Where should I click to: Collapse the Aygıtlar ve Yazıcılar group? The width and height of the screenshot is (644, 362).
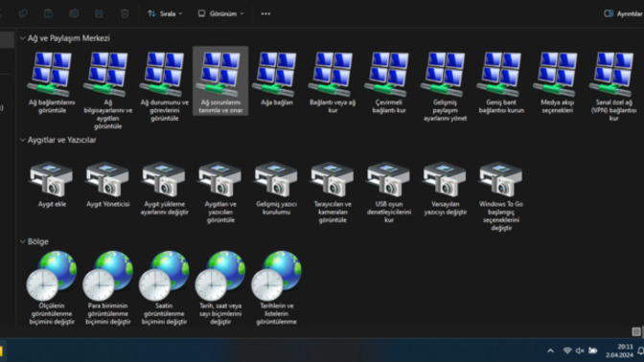click(x=23, y=140)
